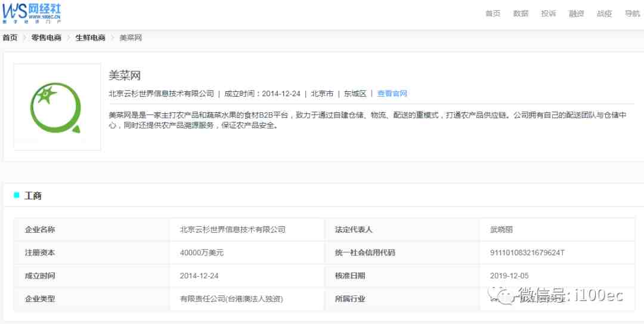Click the 注册资本 table label
This screenshot has width=644, height=324.
(40, 252)
